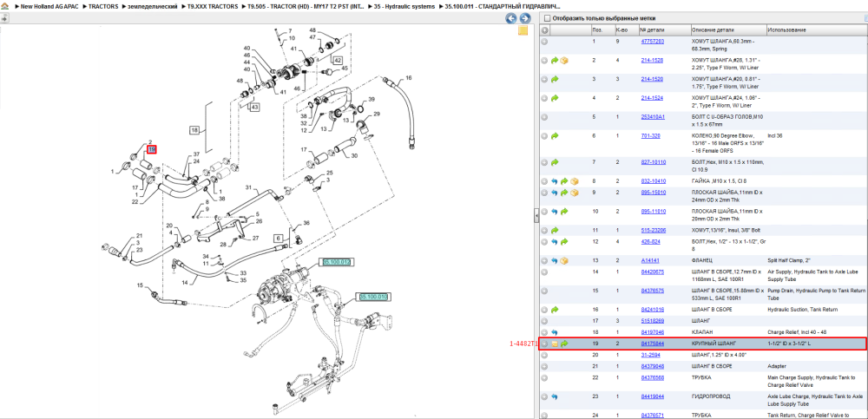868x419 pixels.
Task: Click grey circle for part 47757203
Action: (x=545, y=42)
